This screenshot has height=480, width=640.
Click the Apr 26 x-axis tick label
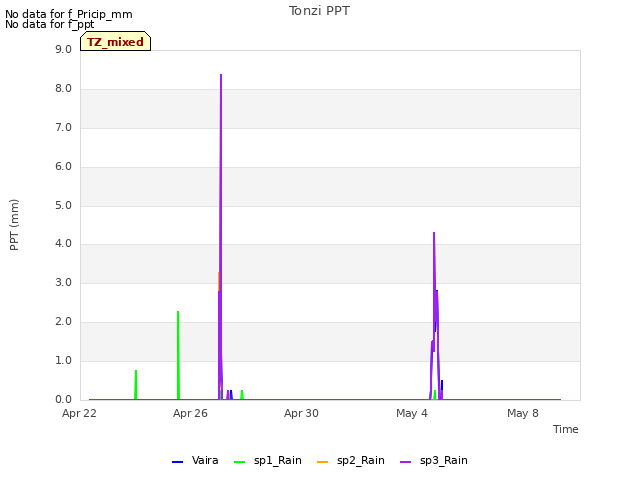click(x=190, y=413)
